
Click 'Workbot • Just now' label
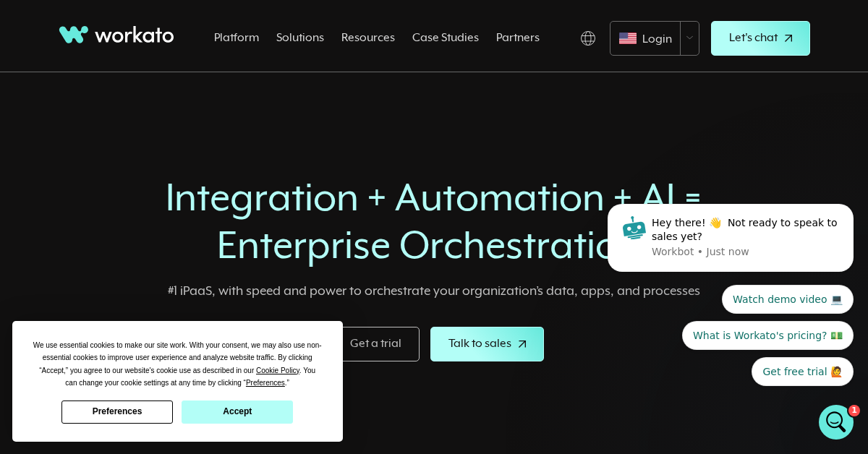700,252
